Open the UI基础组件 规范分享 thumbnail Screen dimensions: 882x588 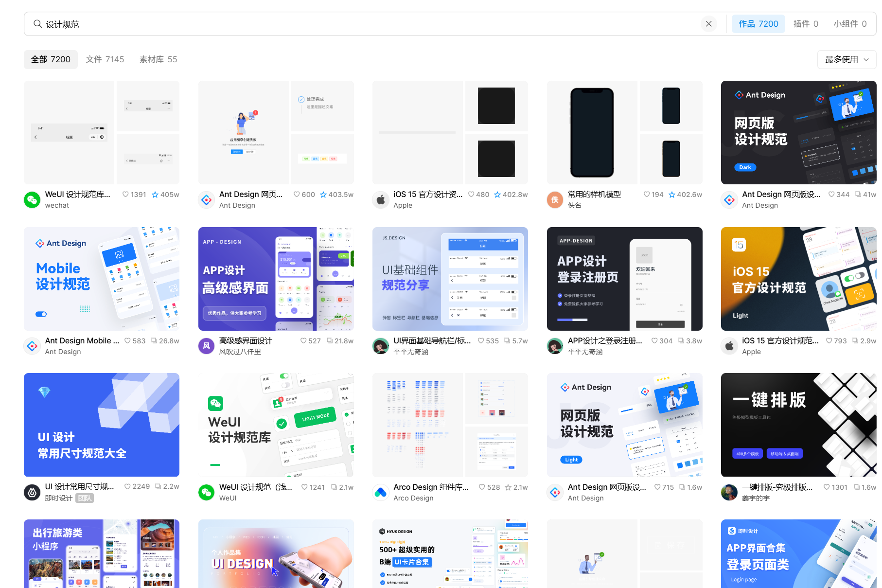point(450,279)
